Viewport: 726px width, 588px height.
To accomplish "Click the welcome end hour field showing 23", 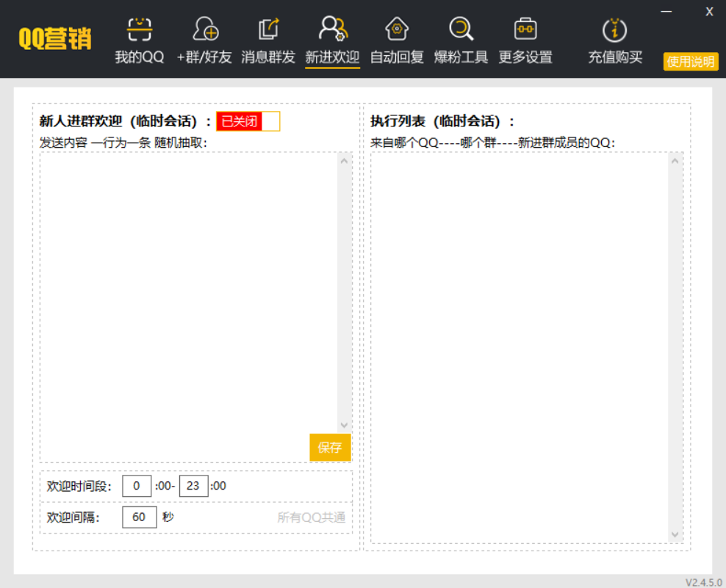I will click(x=193, y=486).
